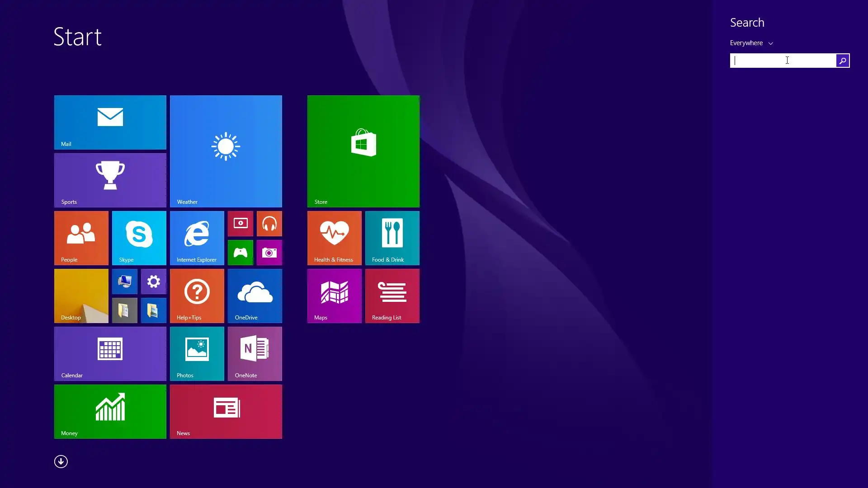Open PC Settings gear tile
868x488 pixels.
click(153, 282)
